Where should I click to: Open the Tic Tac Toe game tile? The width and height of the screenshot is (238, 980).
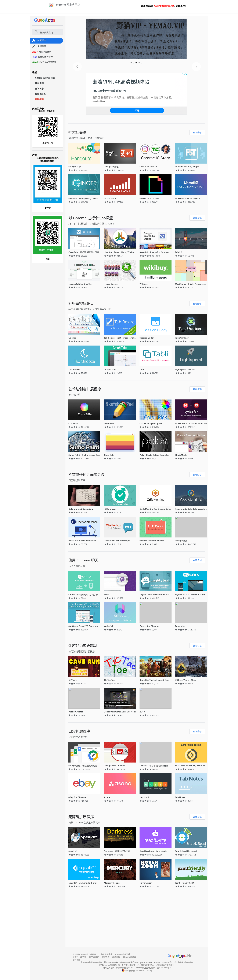[x=120, y=667]
